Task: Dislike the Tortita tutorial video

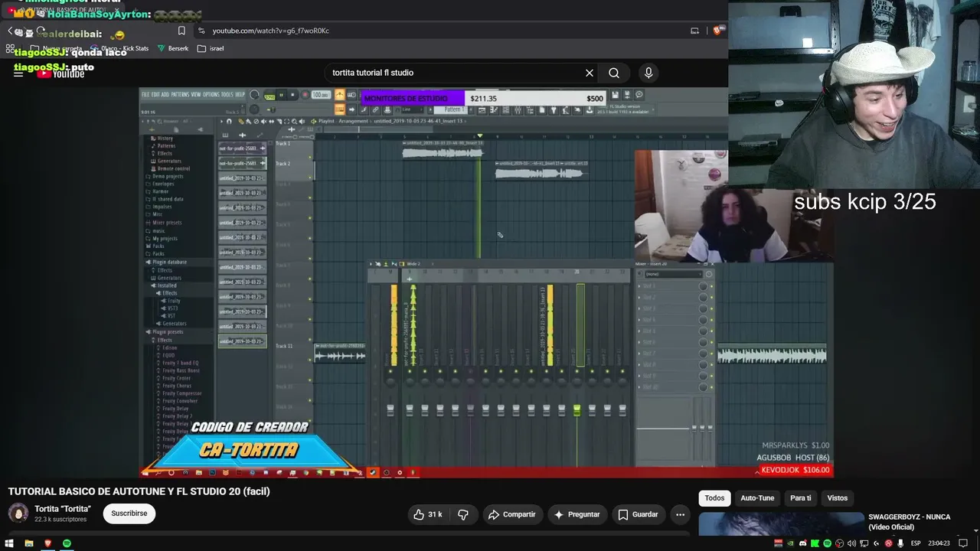Action: coord(463,514)
